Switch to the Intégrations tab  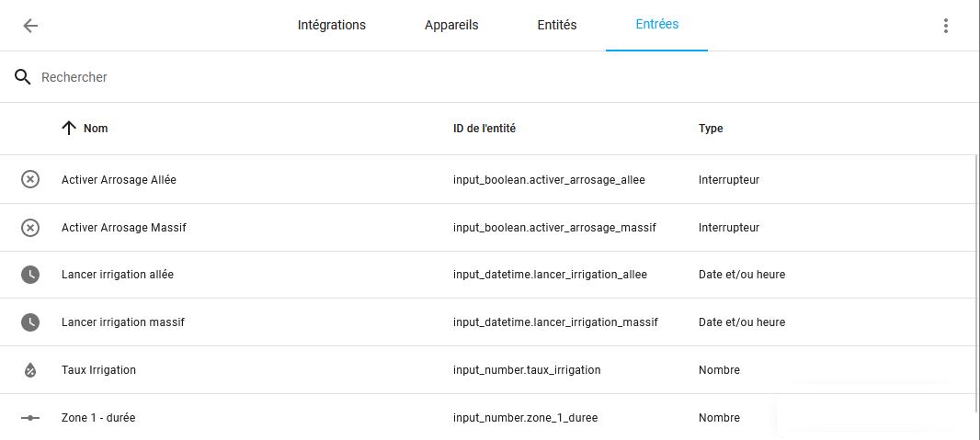pos(331,25)
